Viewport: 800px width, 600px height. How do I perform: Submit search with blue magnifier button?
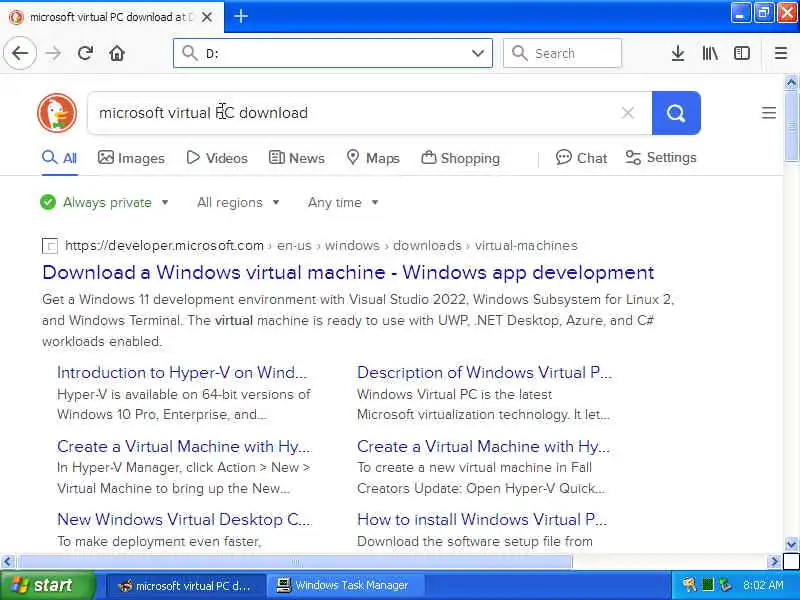[676, 113]
